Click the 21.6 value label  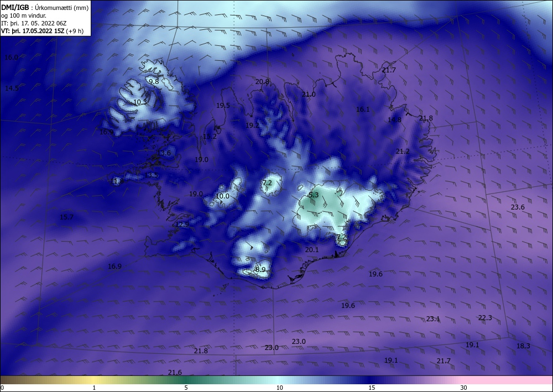pyautogui.click(x=175, y=372)
